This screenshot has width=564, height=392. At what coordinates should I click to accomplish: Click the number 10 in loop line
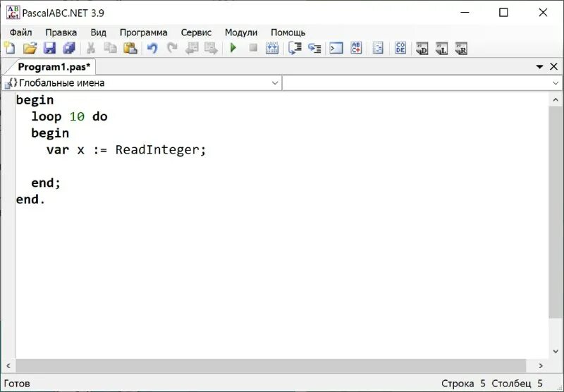tap(77, 116)
